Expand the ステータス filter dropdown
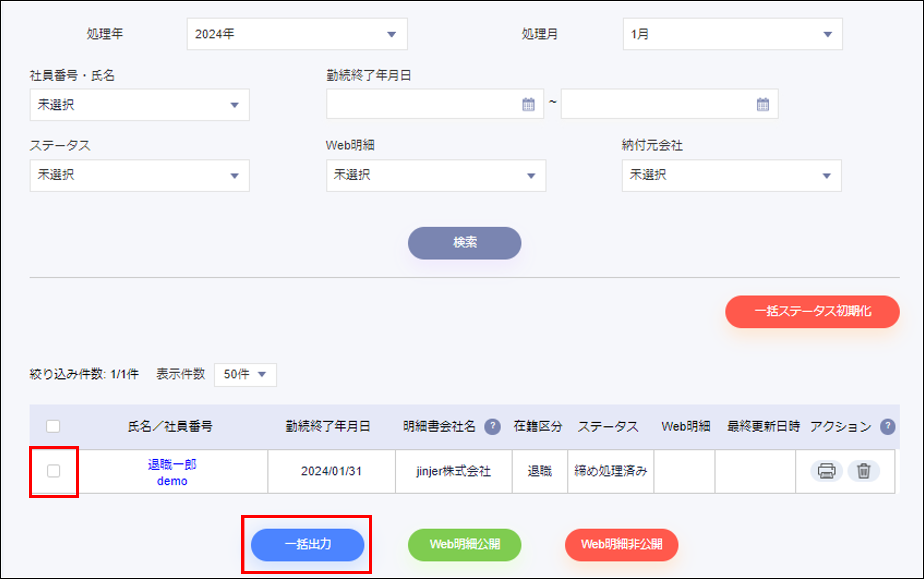Viewport: 924px width, 579px height. click(140, 175)
